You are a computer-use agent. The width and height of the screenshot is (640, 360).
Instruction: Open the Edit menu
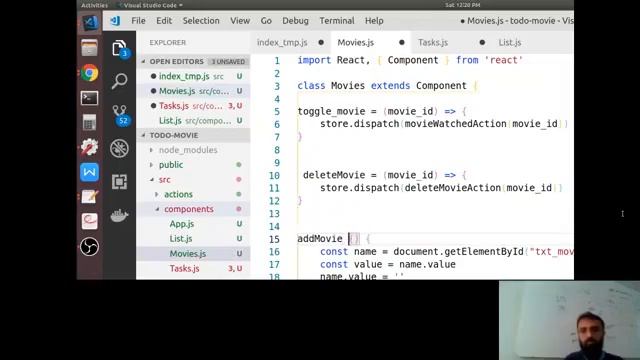pyautogui.click(x=164, y=20)
